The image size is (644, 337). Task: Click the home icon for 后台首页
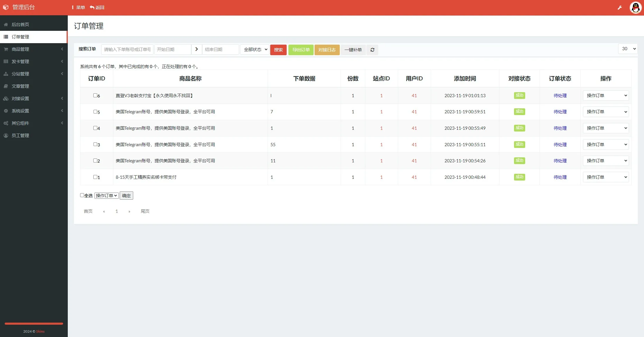6,25
